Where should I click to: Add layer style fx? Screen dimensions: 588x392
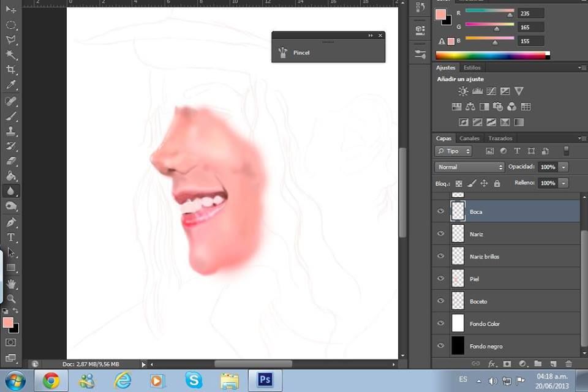[x=492, y=363]
